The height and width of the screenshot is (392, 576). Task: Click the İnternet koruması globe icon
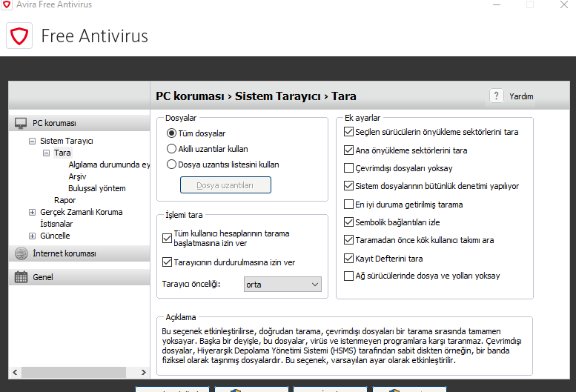[x=21, y=253]
